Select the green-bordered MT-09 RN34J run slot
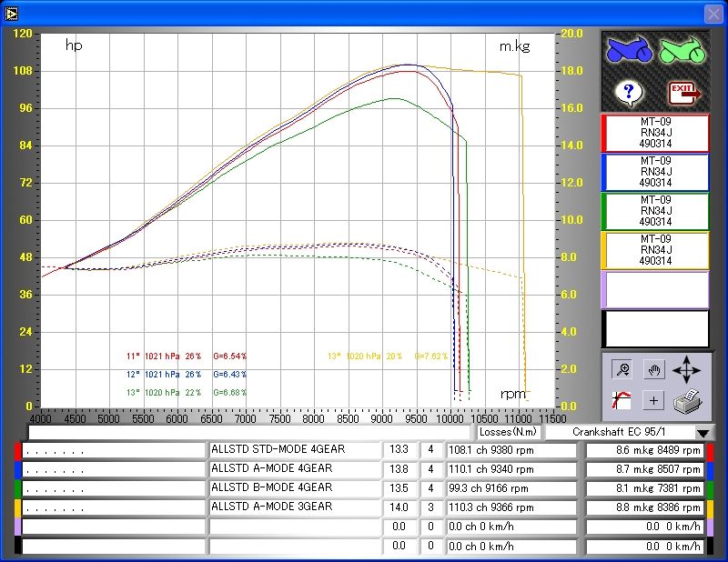Image resolution: width=728 pixels, height=562 pixels. tap(655, 211)
